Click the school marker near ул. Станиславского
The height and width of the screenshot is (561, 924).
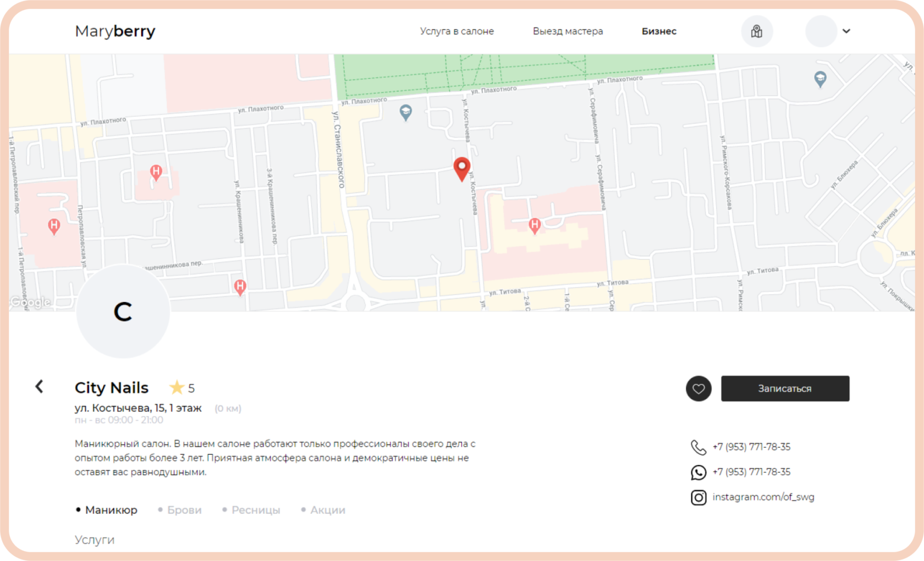[x=405, y=113]
